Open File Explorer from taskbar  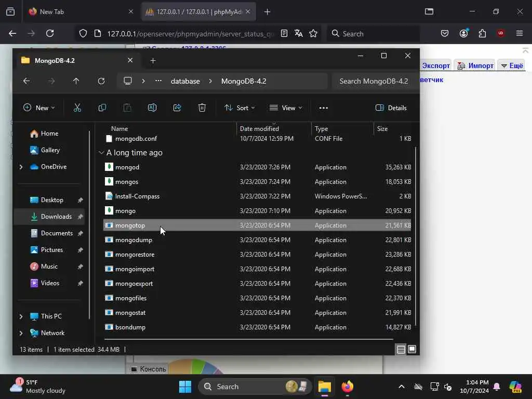(x=325, y=387)
